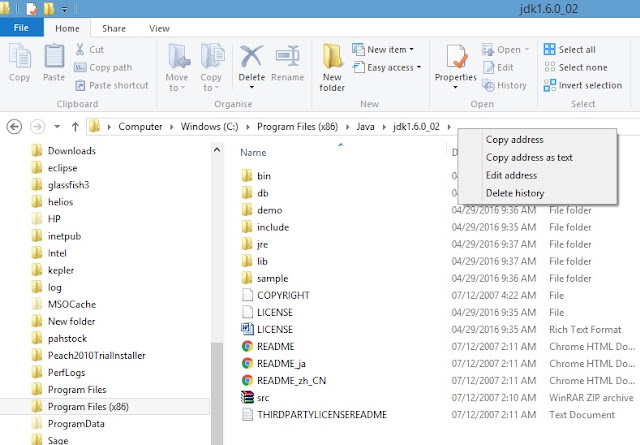Select the bin folder
640x445 pixels.
(x=264, y=176)
